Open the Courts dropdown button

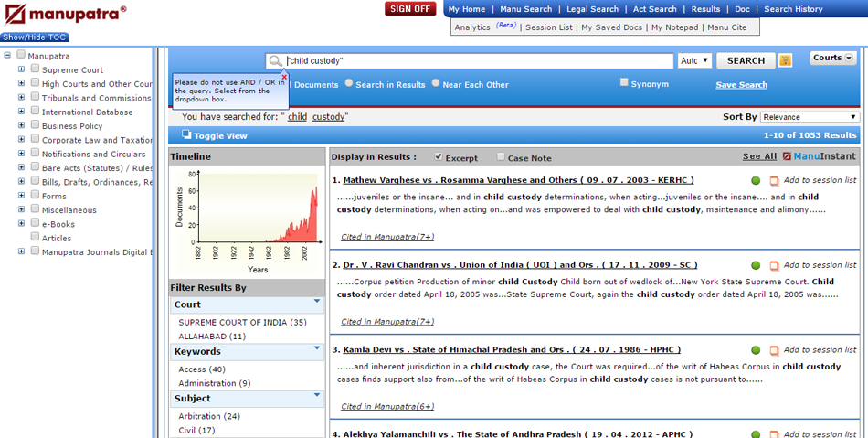click(832, 58)
